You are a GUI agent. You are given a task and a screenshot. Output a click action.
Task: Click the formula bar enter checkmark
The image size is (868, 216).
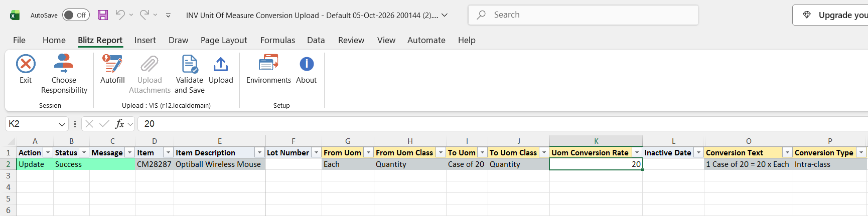(x=104, y=124)
